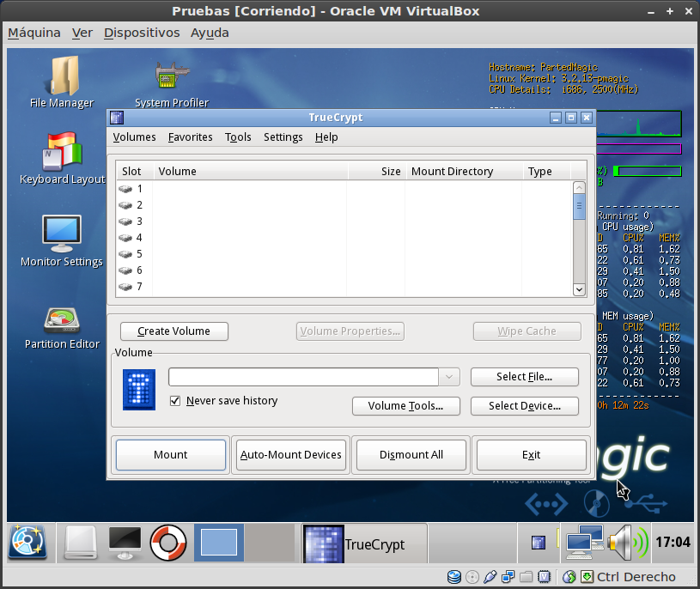Open the Dispositivos menu in VirtualBox
Screen dimensions: 700x589
click(142, 33)
